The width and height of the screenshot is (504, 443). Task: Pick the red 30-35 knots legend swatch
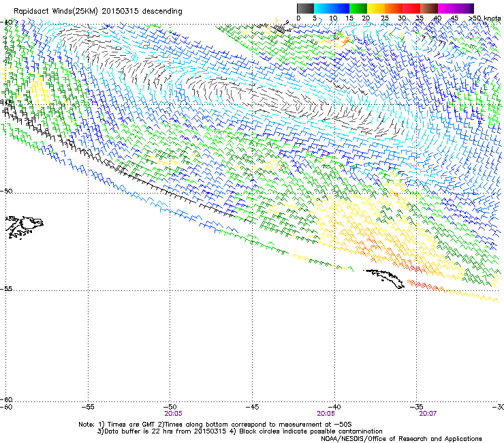tap(411, 8)
